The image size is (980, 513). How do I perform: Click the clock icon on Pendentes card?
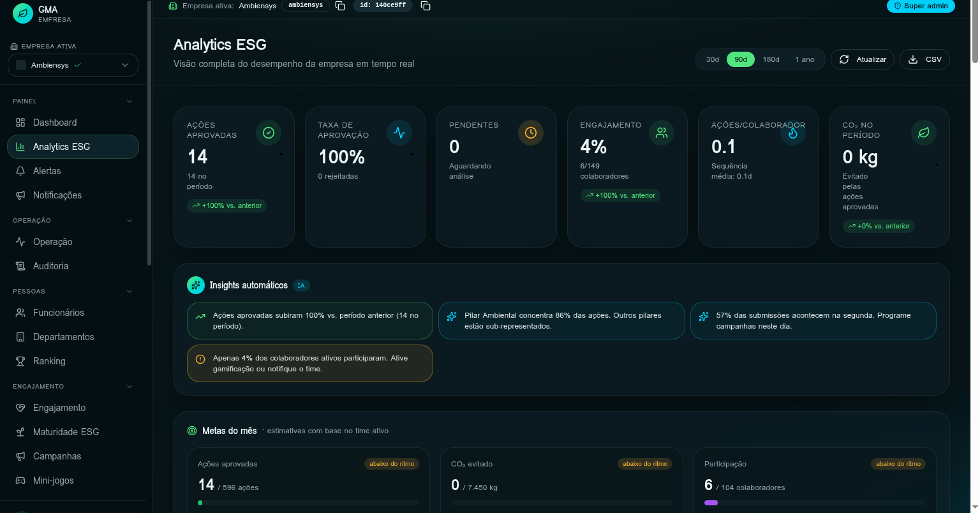click(531, 133)
